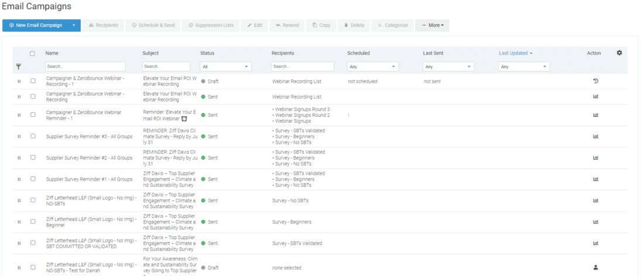Click the filter funnel icon

[x=19, y=67]
